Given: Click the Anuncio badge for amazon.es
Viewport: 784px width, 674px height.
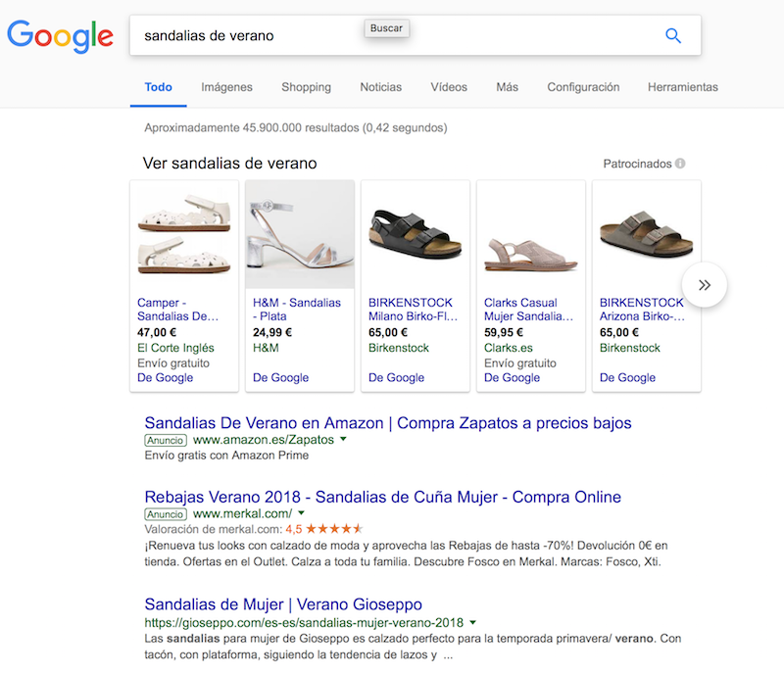Looking at the screenshot, I should [166, 441].
